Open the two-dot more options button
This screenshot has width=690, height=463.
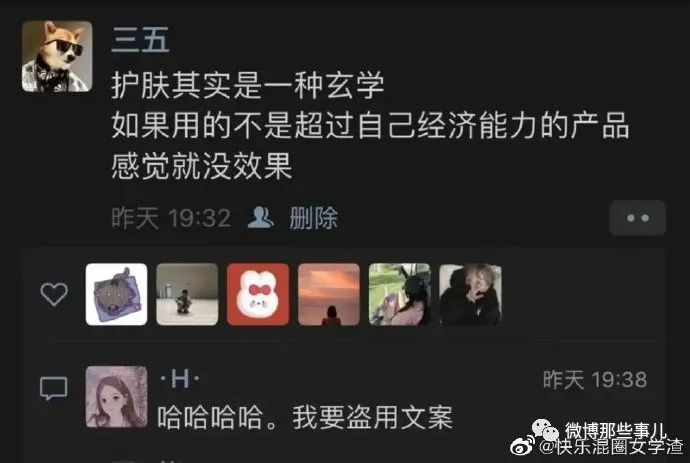pos(638,218)
